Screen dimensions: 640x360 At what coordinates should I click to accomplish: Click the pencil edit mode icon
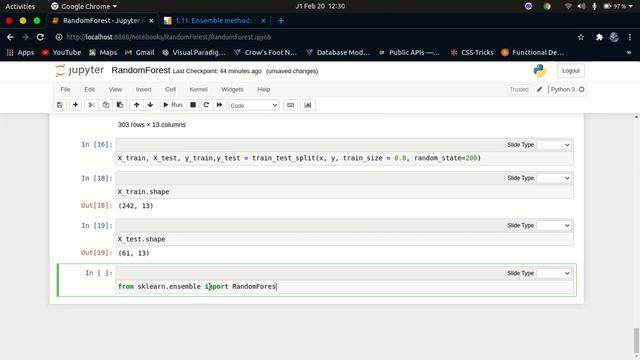pos(539,89)
